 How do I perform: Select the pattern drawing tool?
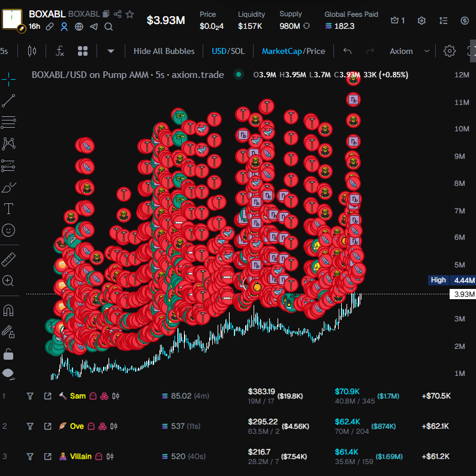click(x=8, y=144)
